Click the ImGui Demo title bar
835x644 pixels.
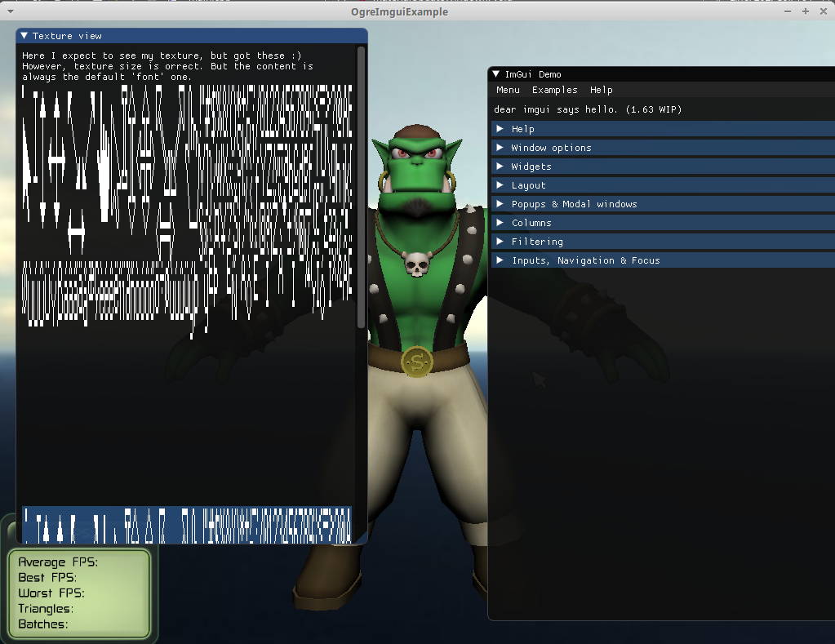pos(661,74)
